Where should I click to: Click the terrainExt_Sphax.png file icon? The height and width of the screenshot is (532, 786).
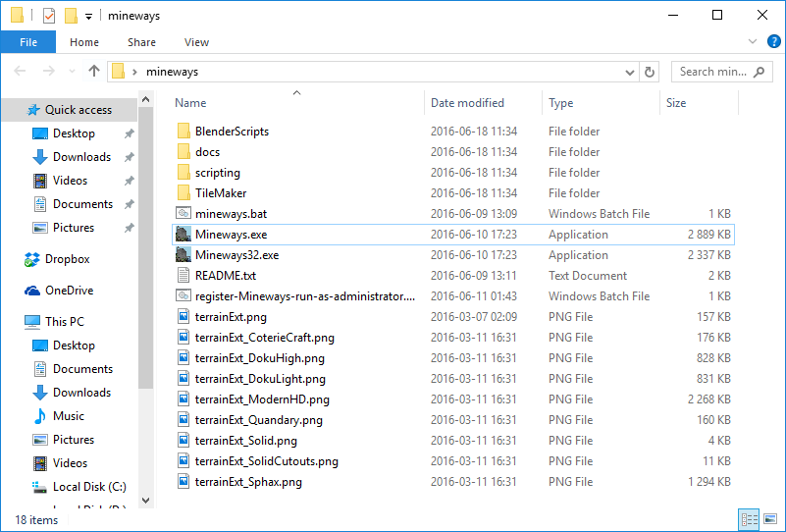click(x=183, y=481)
